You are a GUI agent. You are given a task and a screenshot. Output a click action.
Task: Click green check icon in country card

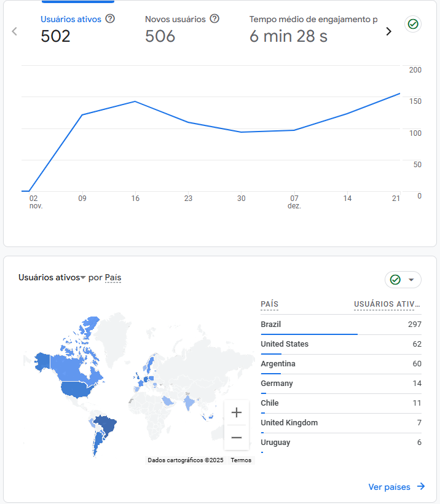(395, 280)
